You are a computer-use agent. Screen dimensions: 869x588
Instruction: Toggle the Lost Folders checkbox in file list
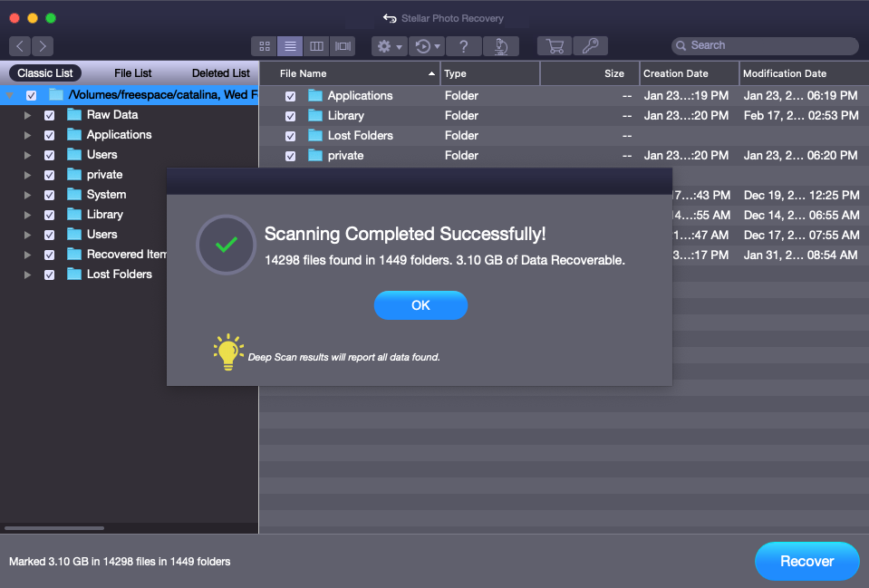pos(290,136)
